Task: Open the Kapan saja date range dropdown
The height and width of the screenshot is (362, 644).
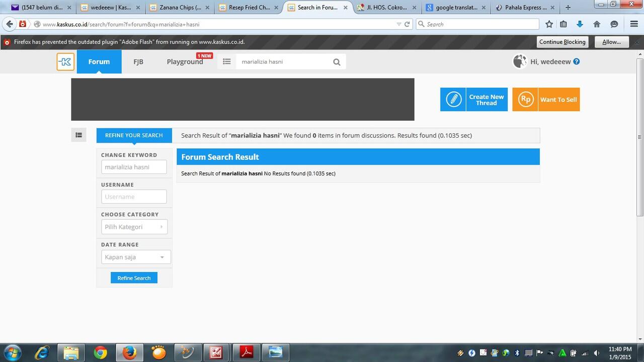Action: tap(136, 257)
